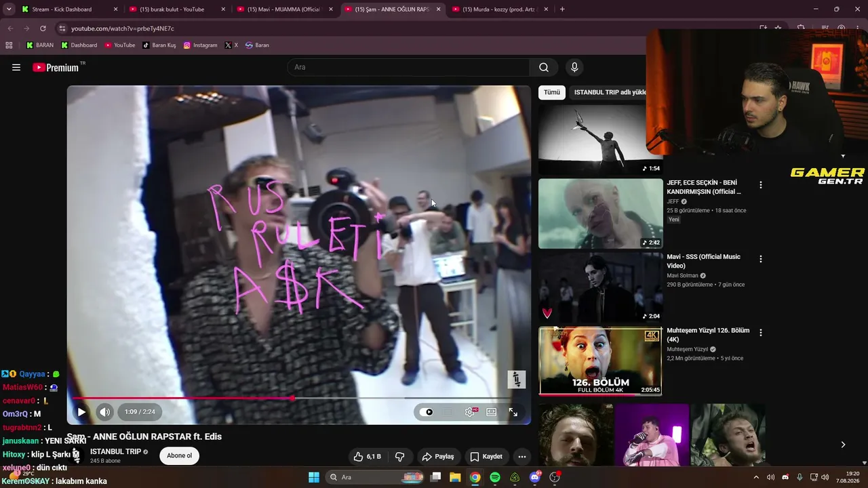Screen dimensions: 868x488
Task: View site information icon in address bar
Action: click(62, 28)
